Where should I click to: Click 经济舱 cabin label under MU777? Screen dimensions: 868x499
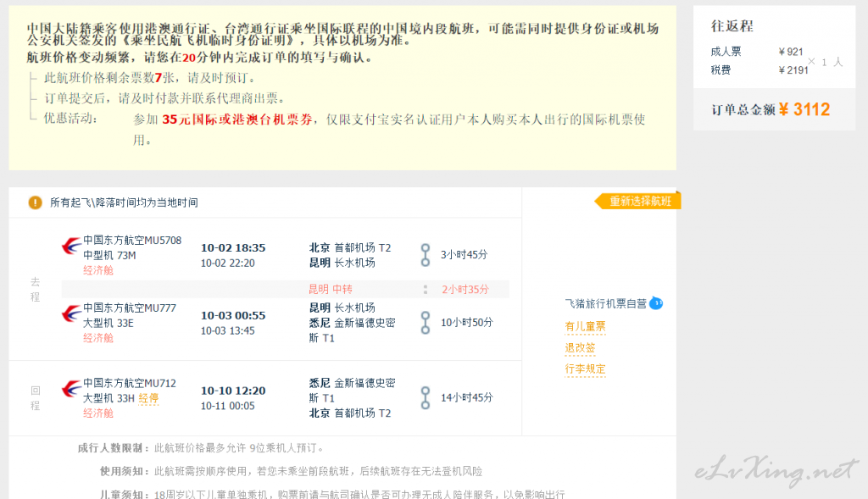(98, 338)
